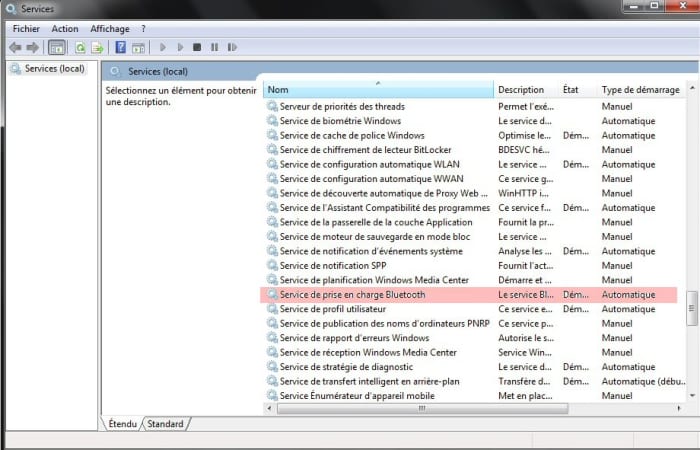Image resolution: width=700 pixels, height=450 pixels.
Task: Click 'BDESVC hé...' description cell
Action: (x=524, y=150)
